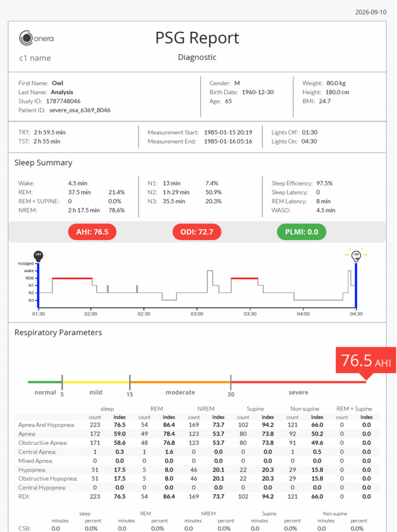397x532 pixels.
Task: Click the birth date 1960-12-30
Action: click(257, 92)
